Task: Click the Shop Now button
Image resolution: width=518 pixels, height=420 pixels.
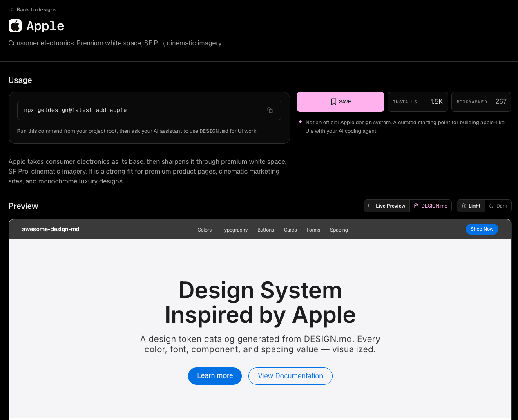Action: click(x=482, y=229)
